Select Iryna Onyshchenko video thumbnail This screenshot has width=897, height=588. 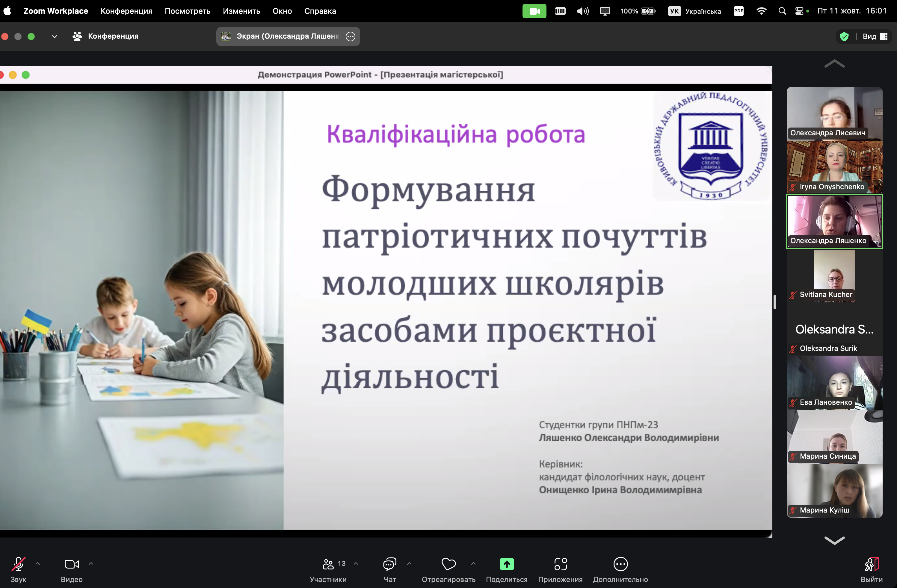click(834, 167)
